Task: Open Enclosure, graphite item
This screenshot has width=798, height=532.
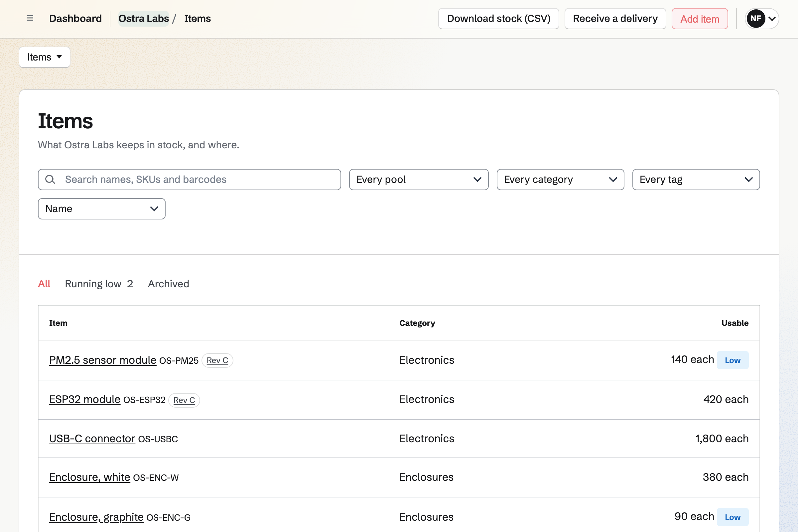Action: click(96, 517)
